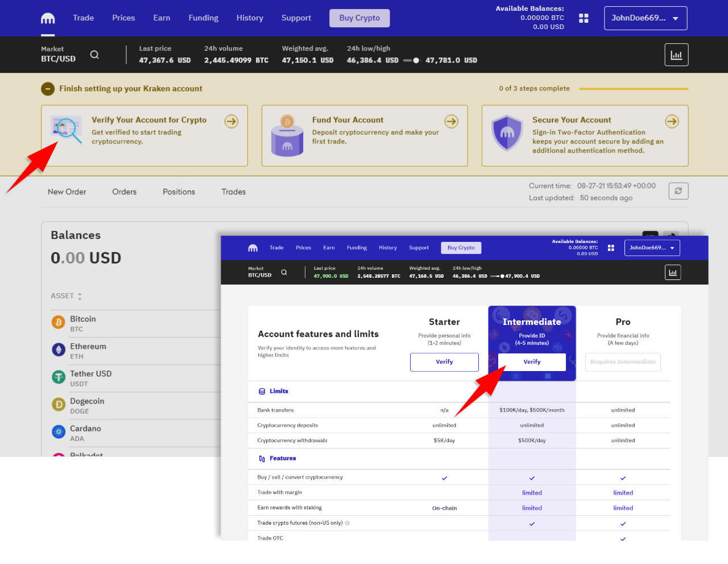Click the steps complete progress bar
Viewport: 728px width, 564px height.
[634, 89]
